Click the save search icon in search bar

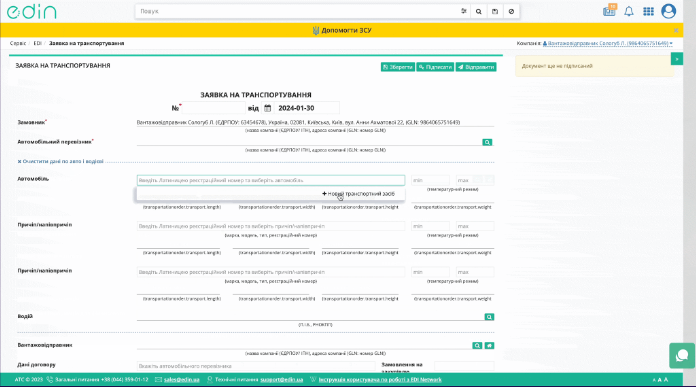(x=495, y=12)
